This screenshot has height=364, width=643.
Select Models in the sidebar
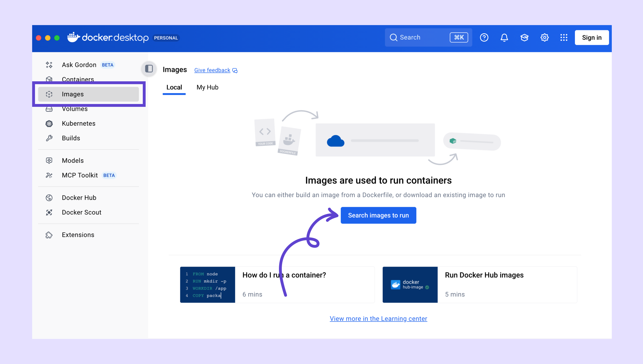pyautogui.click(x=73, y=160)
